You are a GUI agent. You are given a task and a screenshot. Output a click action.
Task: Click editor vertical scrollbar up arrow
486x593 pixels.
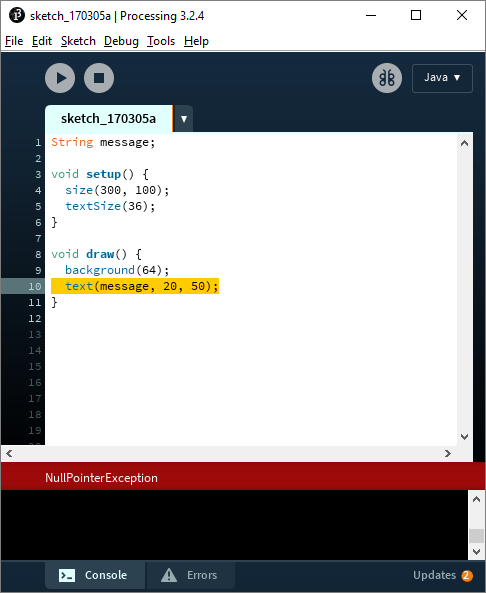tap(464, 143)
